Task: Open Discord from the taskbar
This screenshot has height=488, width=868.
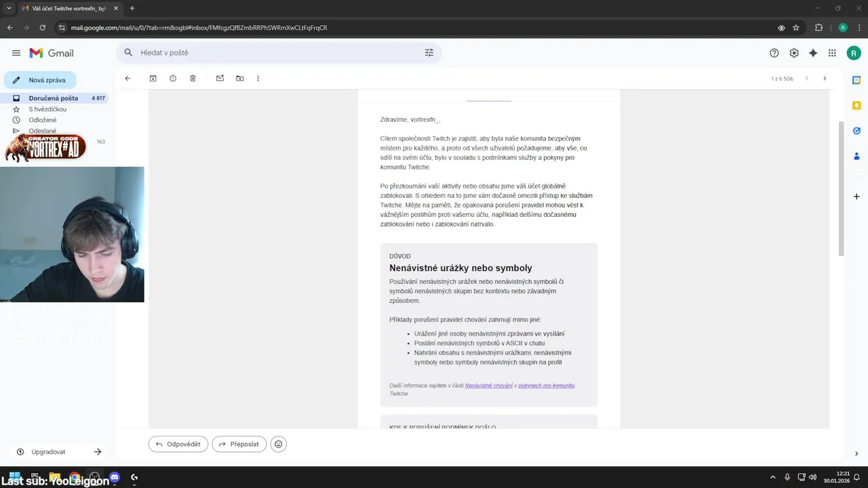Action: click(x=115, y=477)
